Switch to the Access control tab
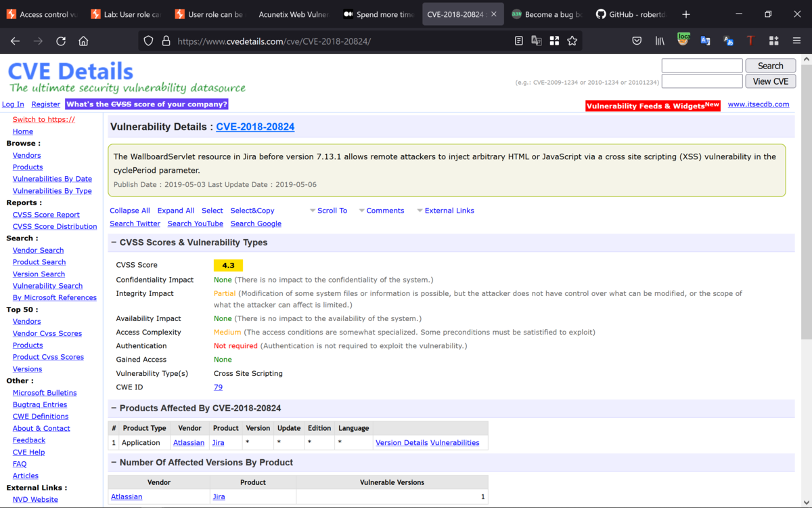Screen dimensions: 812x508 pyautogui.click(x=42, y=14)
